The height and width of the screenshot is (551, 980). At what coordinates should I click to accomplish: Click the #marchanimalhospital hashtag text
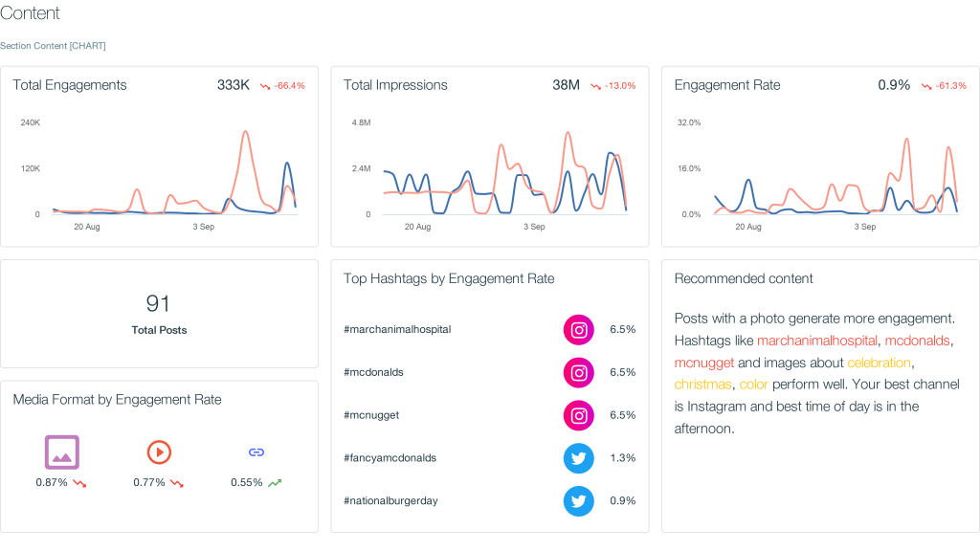(396, 329)
